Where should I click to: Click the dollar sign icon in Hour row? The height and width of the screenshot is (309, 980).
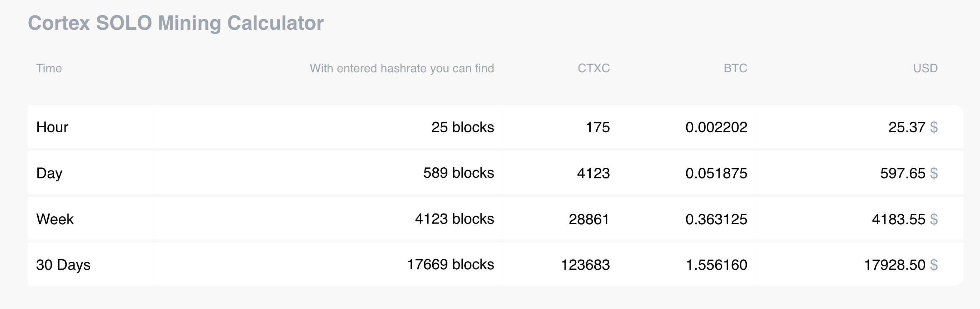coord(933,127)
